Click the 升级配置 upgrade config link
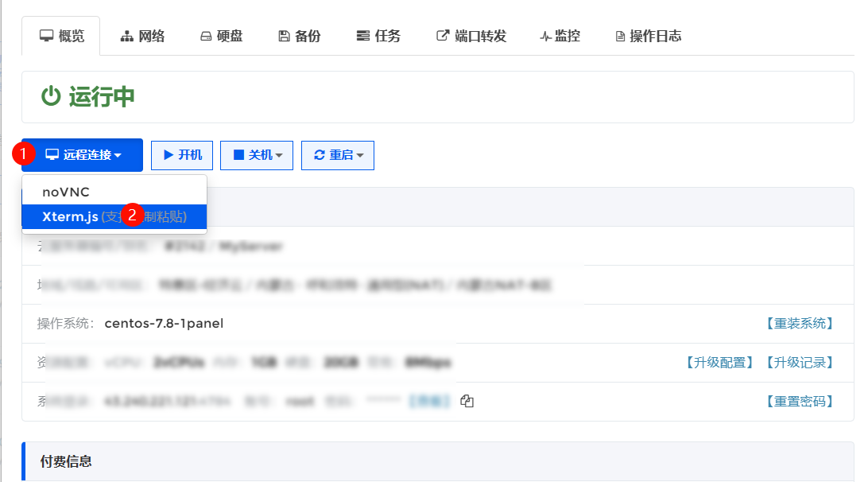Screen dimensions: 868x482 [720, 363]
